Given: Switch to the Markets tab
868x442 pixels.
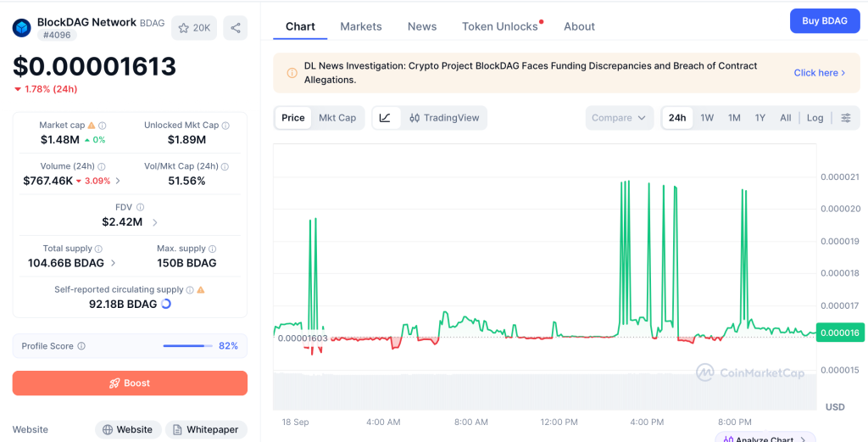Looking at the screenshot, I should coord(361,26).
